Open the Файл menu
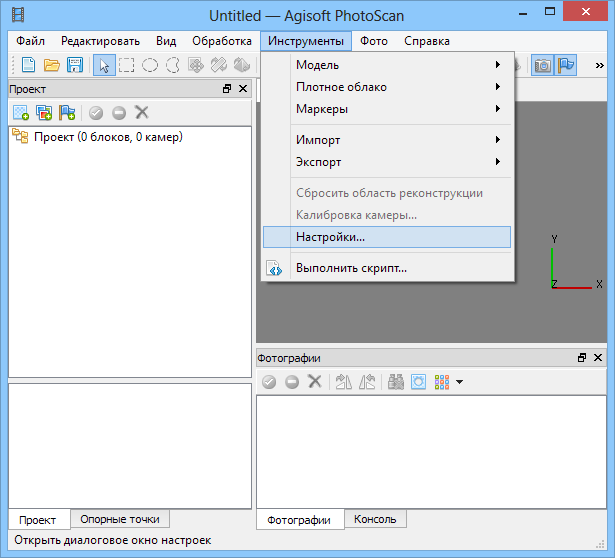 (x=30, y=41)
